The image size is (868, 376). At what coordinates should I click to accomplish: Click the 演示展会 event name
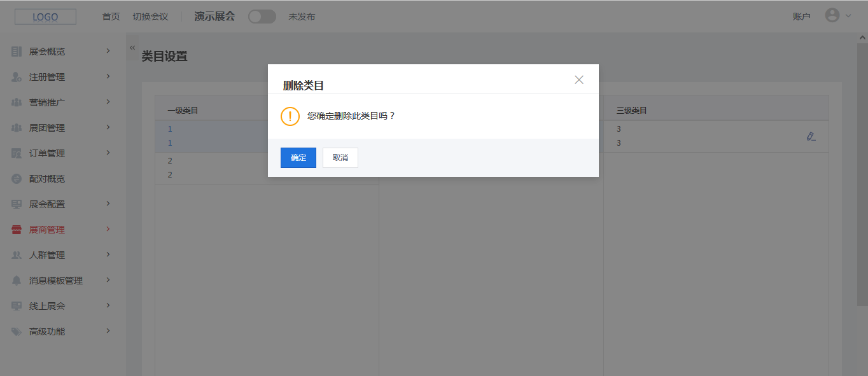[x=214, y=17]
